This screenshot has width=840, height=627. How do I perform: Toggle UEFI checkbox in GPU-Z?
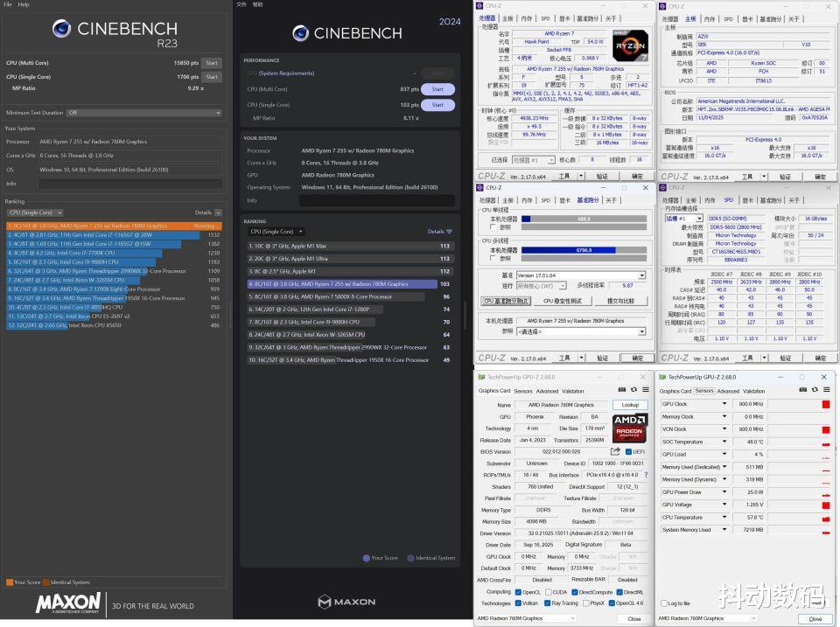tap(628, 451)
